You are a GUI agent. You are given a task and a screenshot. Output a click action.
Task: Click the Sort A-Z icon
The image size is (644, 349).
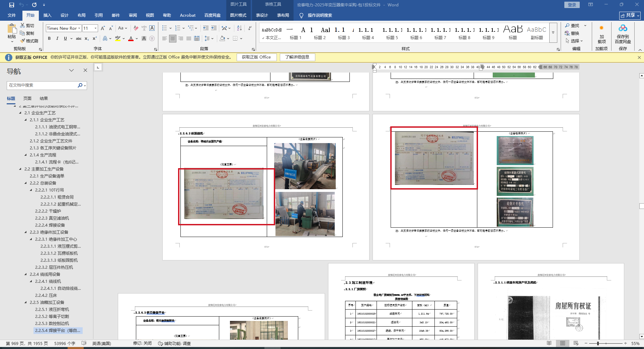click(x=239, y=28)
